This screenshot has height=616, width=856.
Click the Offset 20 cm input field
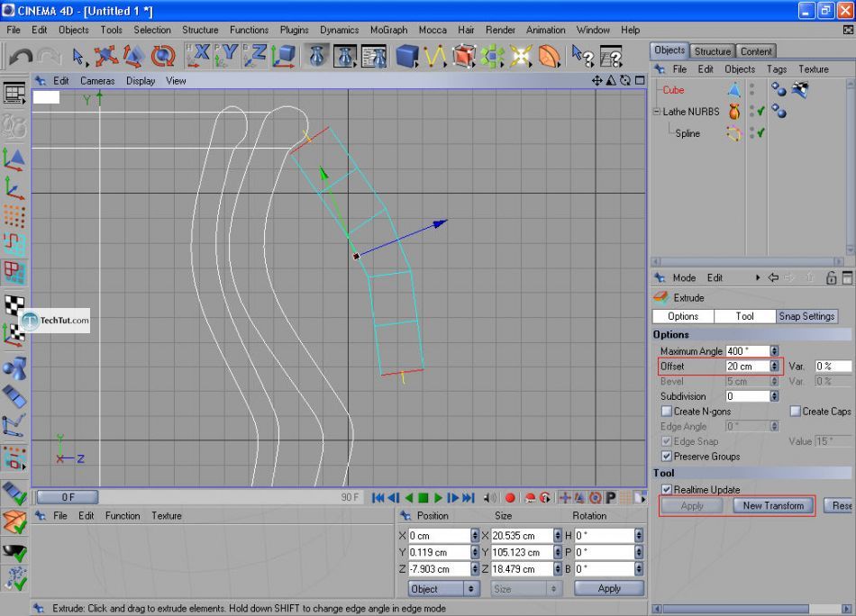[747, 367]
